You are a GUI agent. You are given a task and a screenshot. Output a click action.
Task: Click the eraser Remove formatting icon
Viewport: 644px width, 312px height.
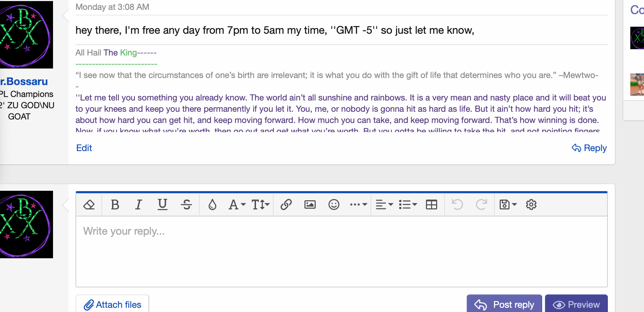point(89,204)
